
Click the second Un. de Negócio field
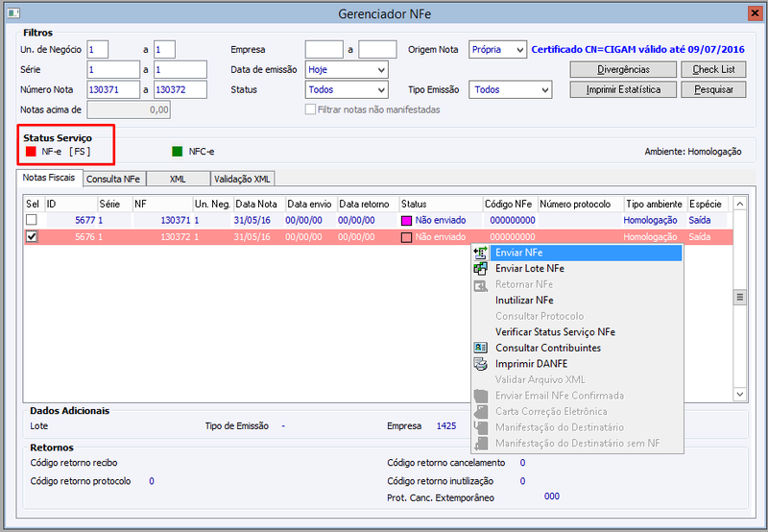pos(164,50)
